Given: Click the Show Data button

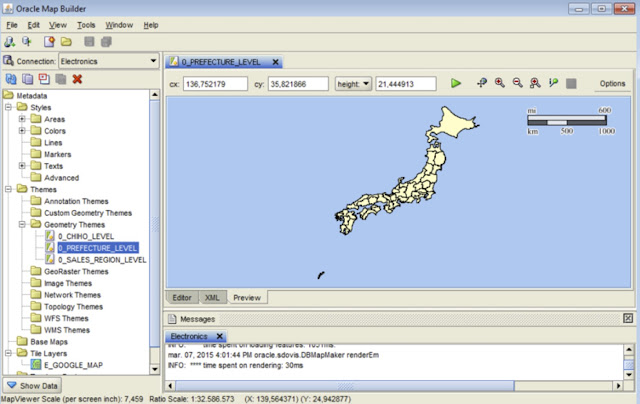Looking at the screenshot, I should tap(32, 386).
